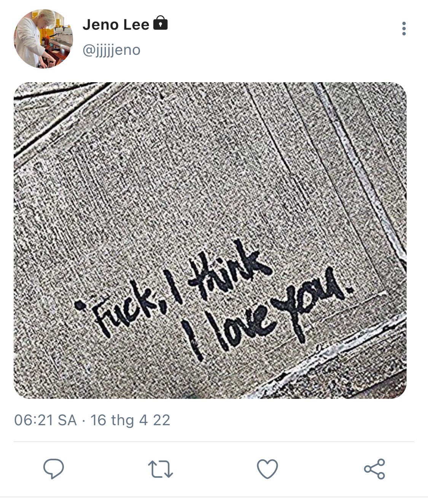Open Jeno Lee's profile avatar
The width and height of the screenshot is (428, 504).
click(43, 39)
